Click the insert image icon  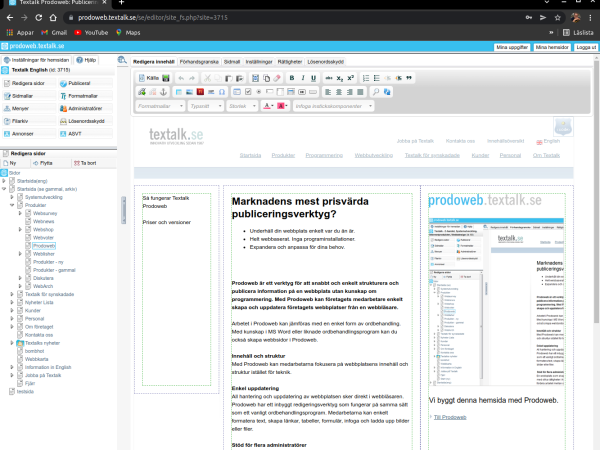pyautogui.click(x=189, y=92)
